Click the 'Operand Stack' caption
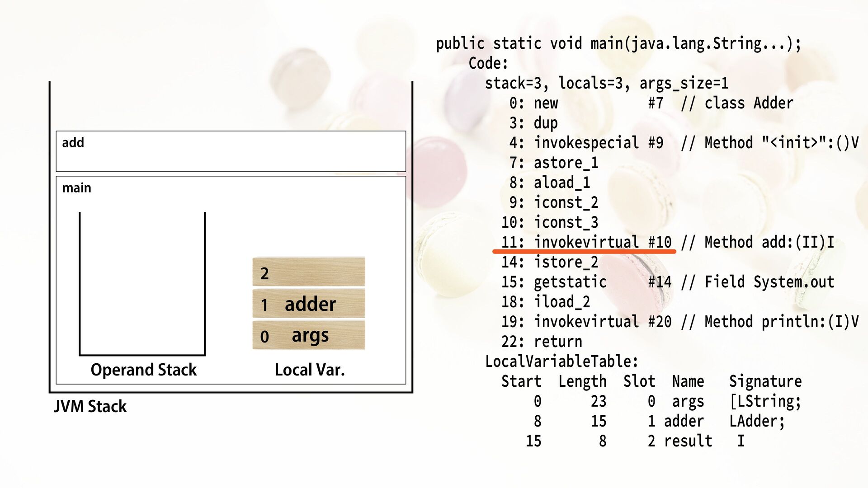 [x=143, y=370]
